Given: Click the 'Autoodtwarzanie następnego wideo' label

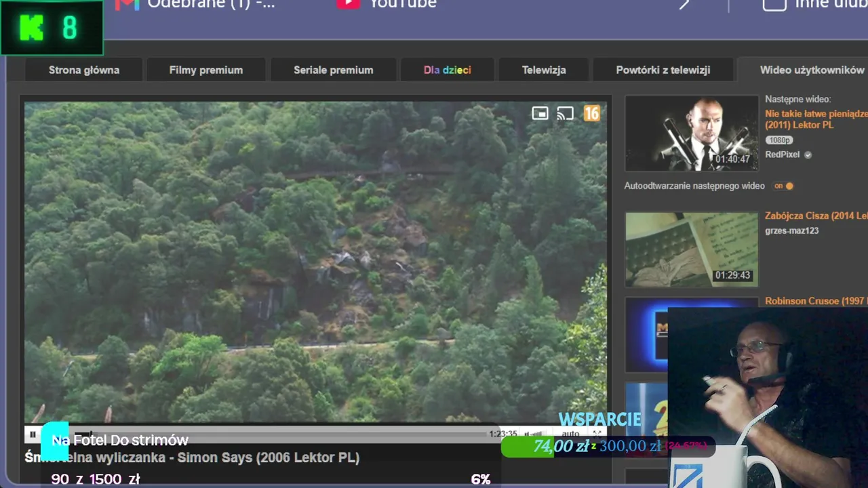Looking at the screenshot, I should point(694,186).
